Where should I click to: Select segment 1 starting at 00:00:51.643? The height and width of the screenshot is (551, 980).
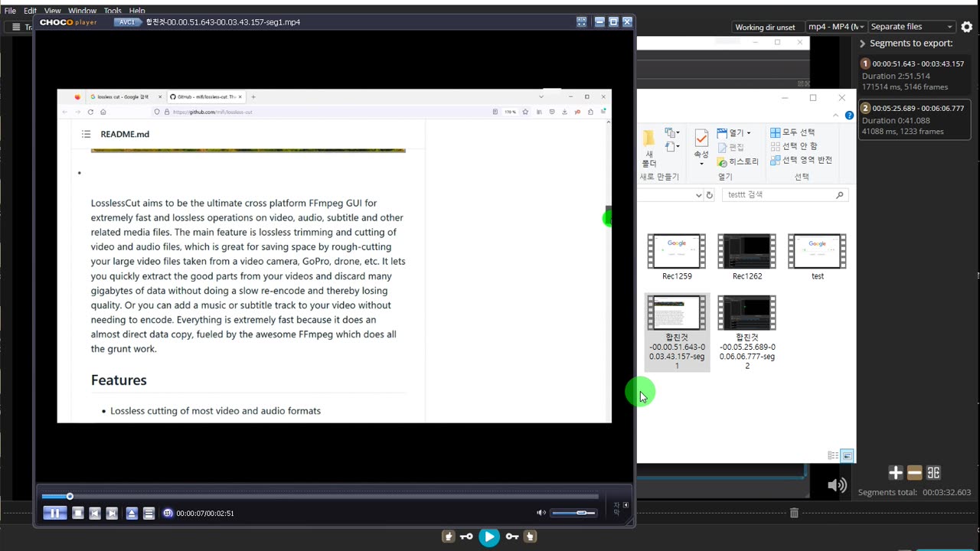tap(914, 76)
